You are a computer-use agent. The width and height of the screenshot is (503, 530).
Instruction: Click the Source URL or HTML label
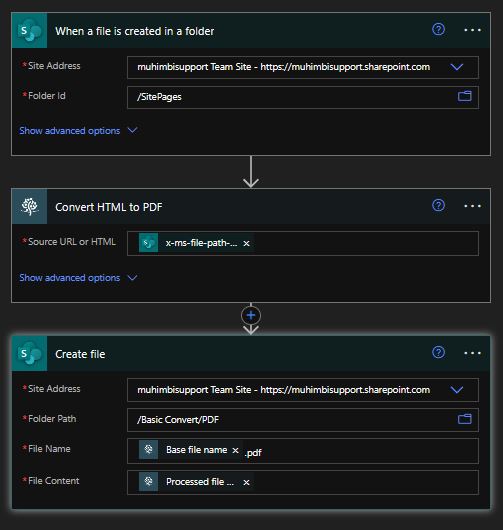point(72,242)
